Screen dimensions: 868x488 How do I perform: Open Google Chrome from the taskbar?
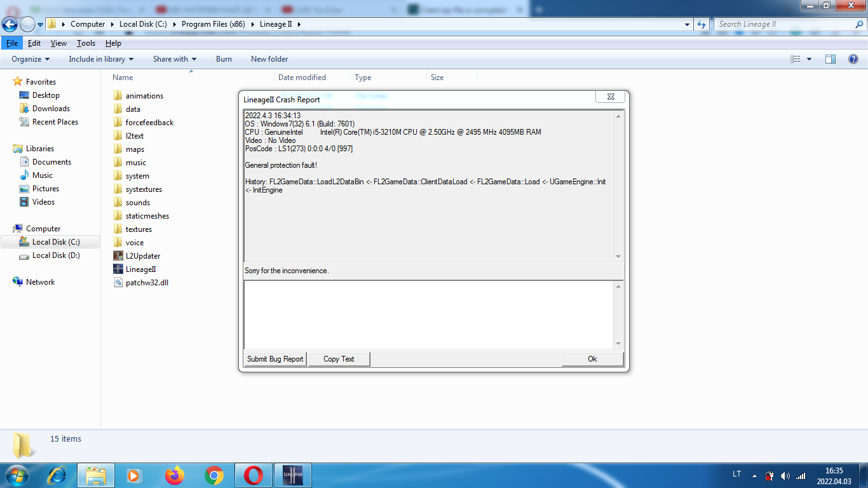pos(214,475)
